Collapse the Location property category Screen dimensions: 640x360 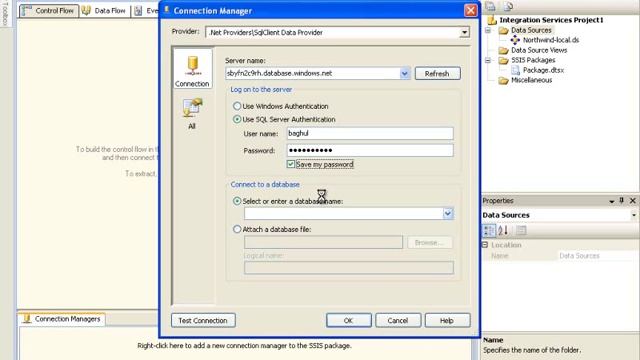485,245
